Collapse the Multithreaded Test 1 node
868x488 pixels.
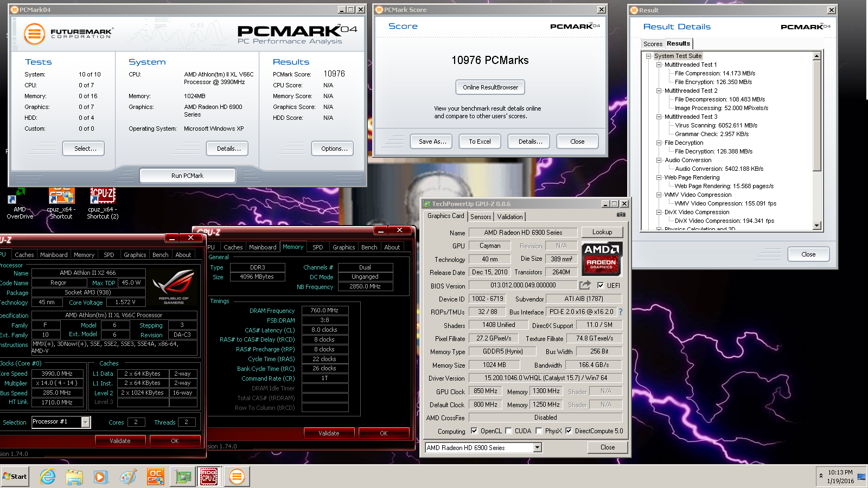(x=659, y=65)
